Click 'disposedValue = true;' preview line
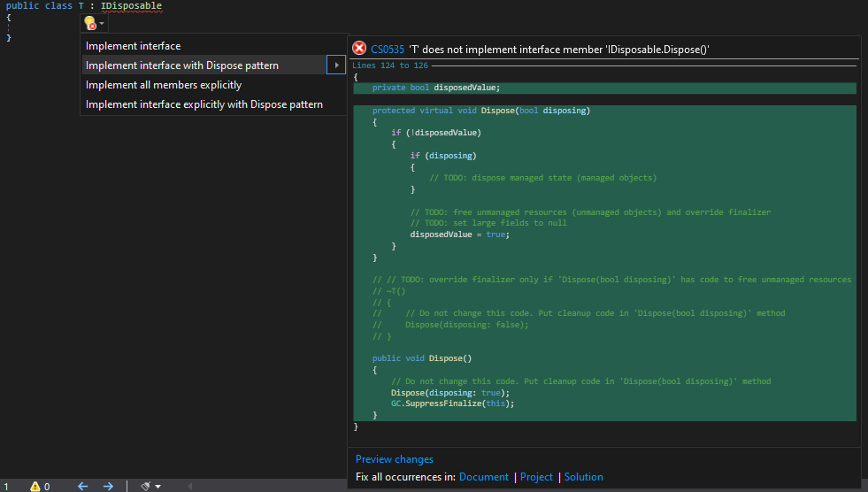 459,234
